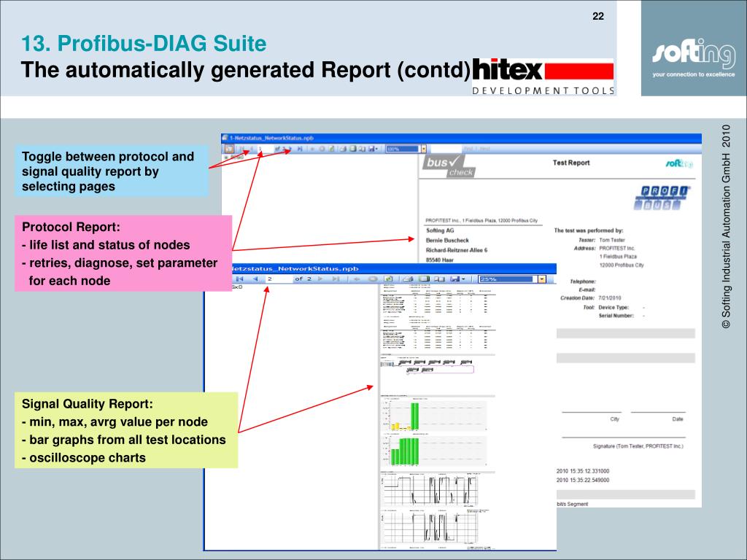The height and width of the screenshot is (560, 747).
Task: Click the Export save icon in front window
Action: (x=454, y=279)
